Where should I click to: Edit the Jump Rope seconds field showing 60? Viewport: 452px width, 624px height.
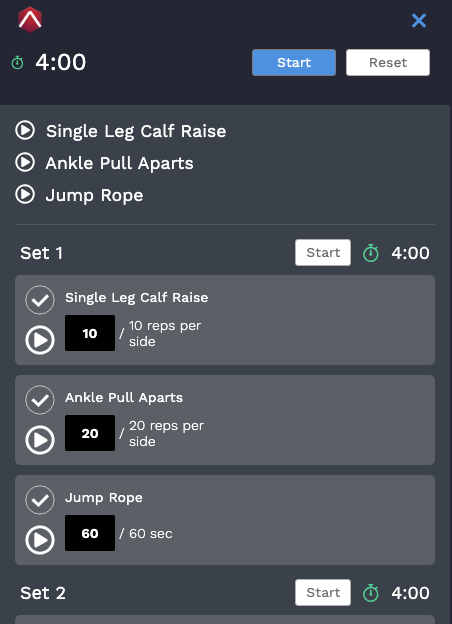[90, 533]
